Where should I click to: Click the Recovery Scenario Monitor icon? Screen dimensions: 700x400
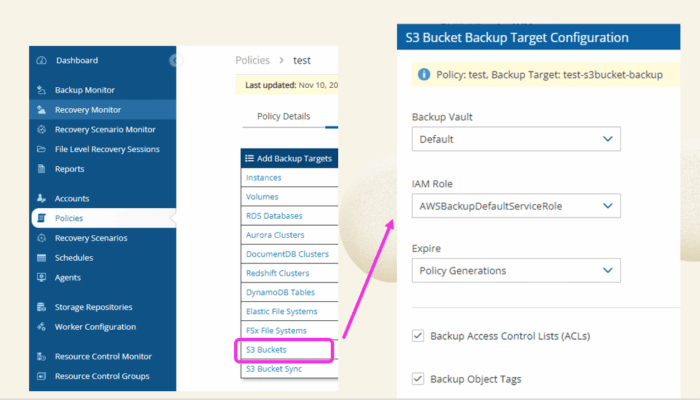pos(41,129)
